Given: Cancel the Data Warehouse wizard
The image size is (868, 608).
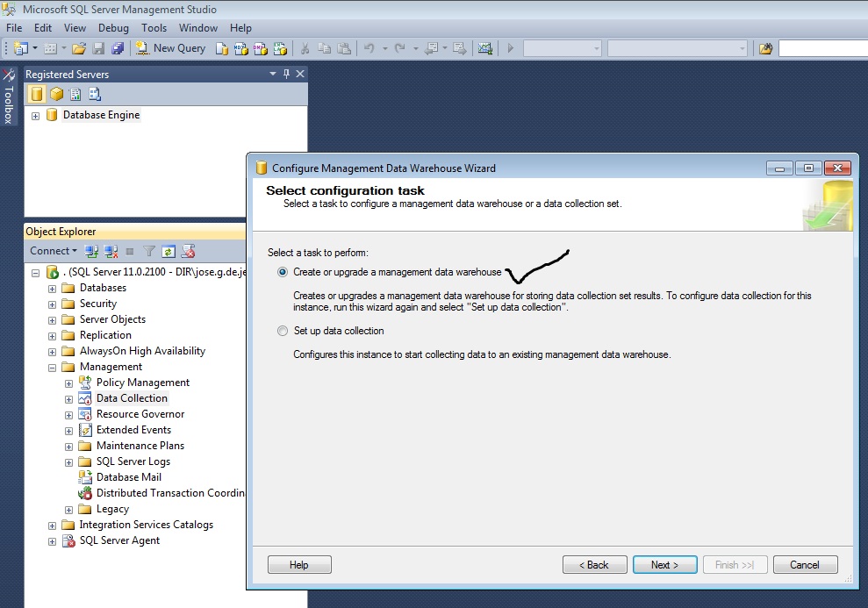Looking at the screenshot, I should click(805, 565).
